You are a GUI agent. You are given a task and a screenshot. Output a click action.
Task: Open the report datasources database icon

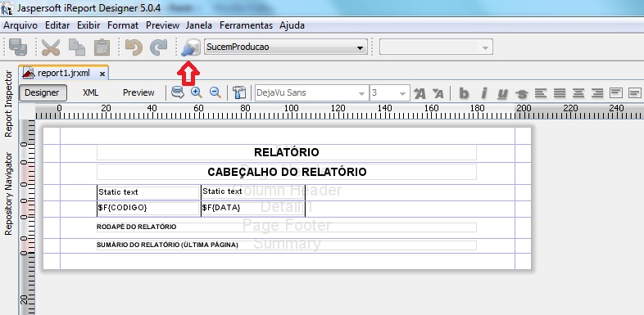tap(191, 47)
